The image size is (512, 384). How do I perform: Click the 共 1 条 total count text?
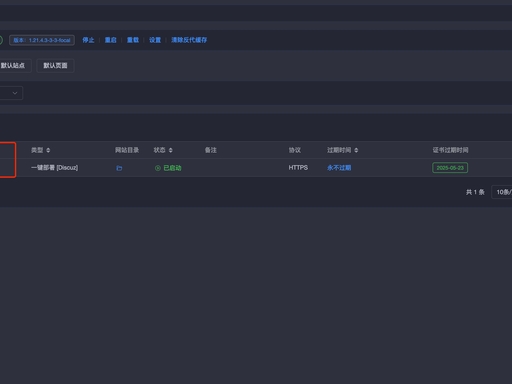[x=475, y=192]
